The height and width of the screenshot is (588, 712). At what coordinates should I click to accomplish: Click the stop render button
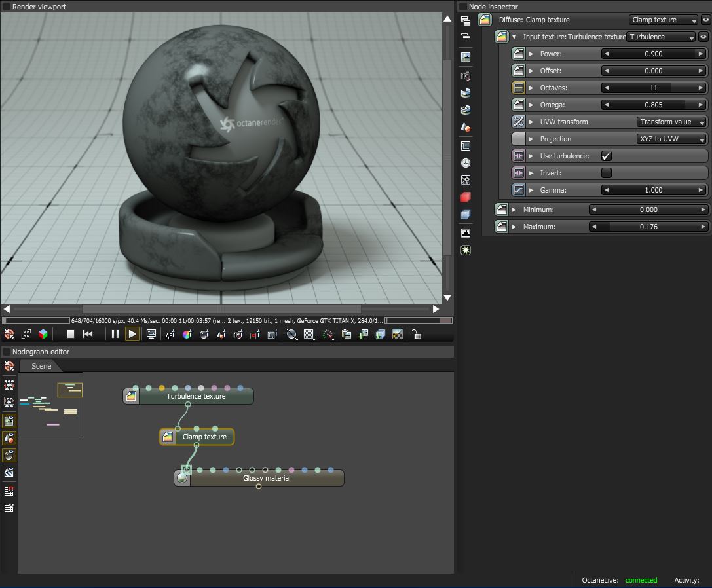(x=71, y=334)
